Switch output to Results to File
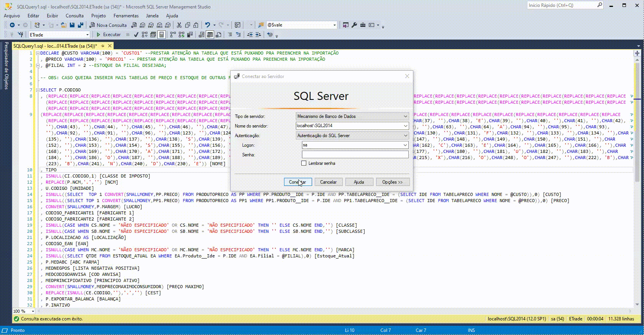644x335 pixels. click(218, 35)
